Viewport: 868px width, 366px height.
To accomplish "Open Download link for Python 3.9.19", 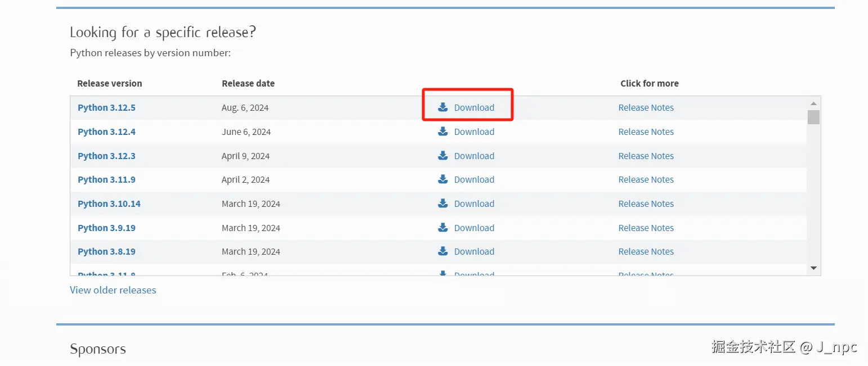I will [x=474, y=228].
